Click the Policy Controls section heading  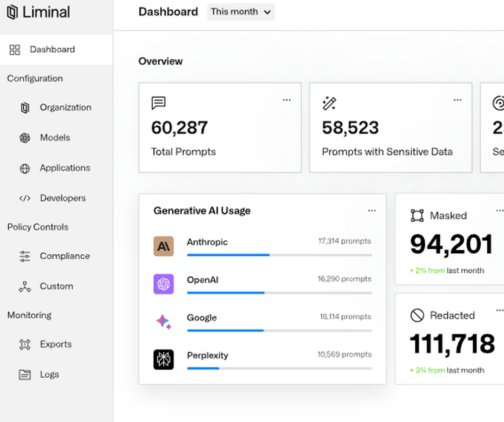click(38, 227)
